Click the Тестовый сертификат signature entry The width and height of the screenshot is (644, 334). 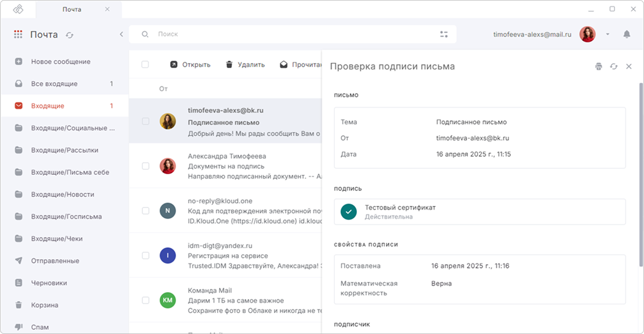pos(480,212)
